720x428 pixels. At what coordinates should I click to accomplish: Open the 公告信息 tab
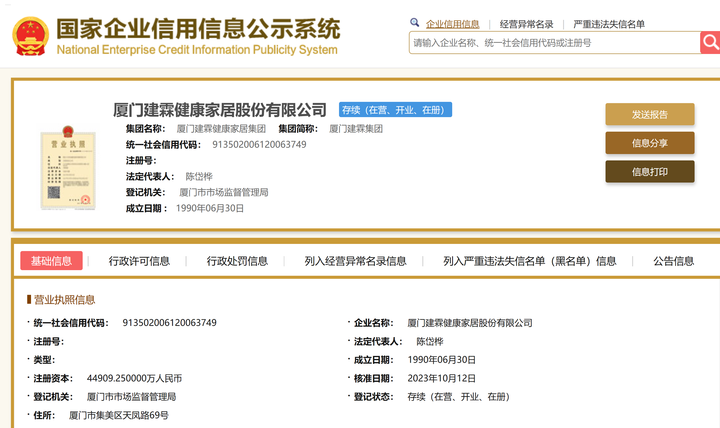click(x=674, y=261)
